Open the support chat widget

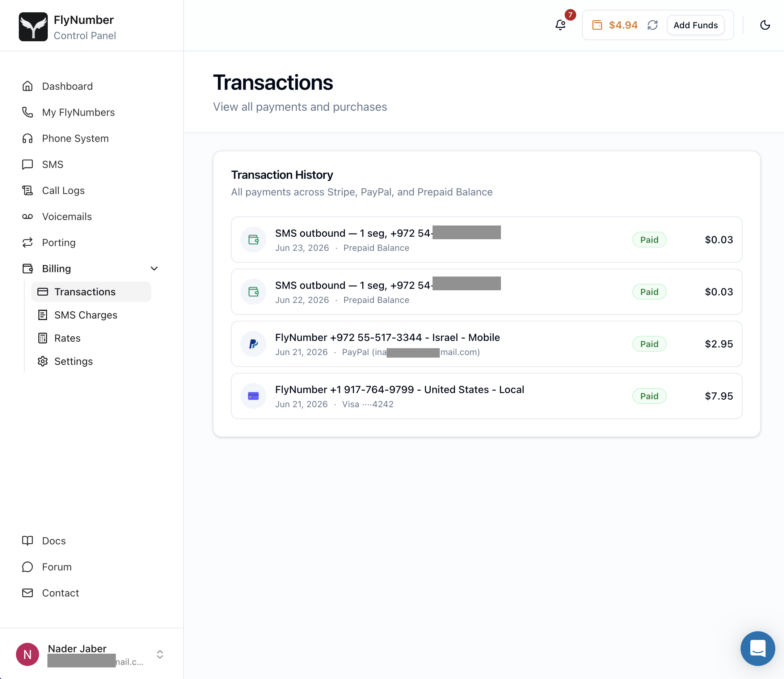(x=758, y=648)
